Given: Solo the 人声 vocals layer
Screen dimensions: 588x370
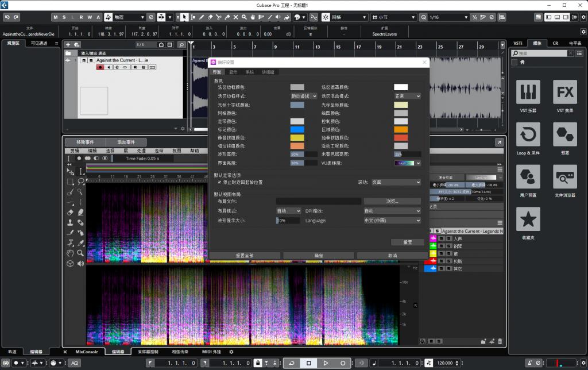Looking at the screenshot, I should point(448,238).
